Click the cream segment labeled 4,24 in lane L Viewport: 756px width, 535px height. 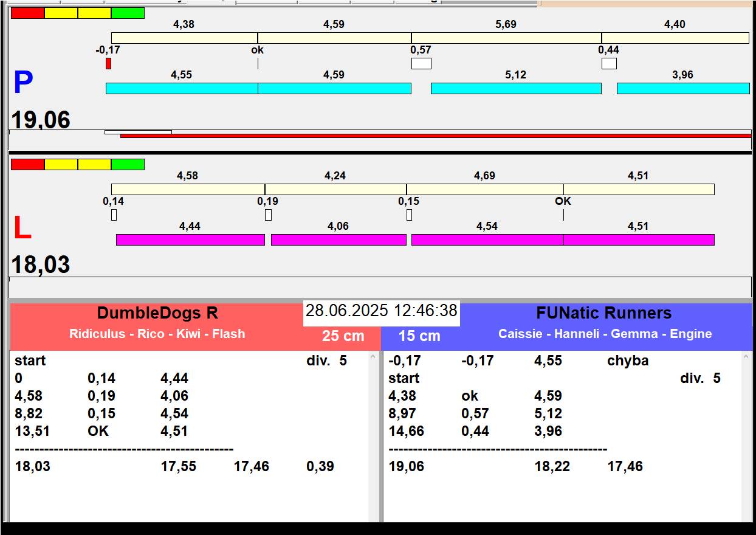coord(335,189)
